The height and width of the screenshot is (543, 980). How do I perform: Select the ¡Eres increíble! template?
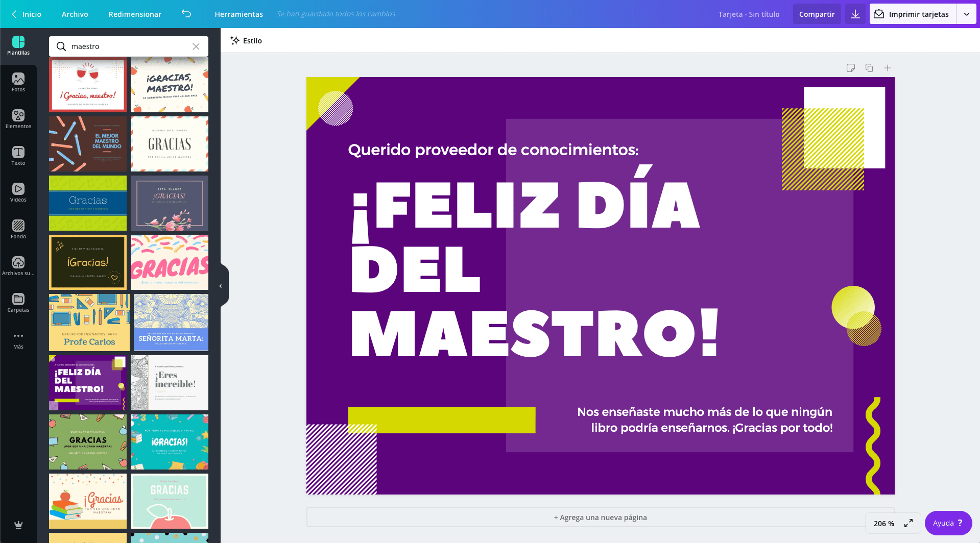click(x=170, y=383)
